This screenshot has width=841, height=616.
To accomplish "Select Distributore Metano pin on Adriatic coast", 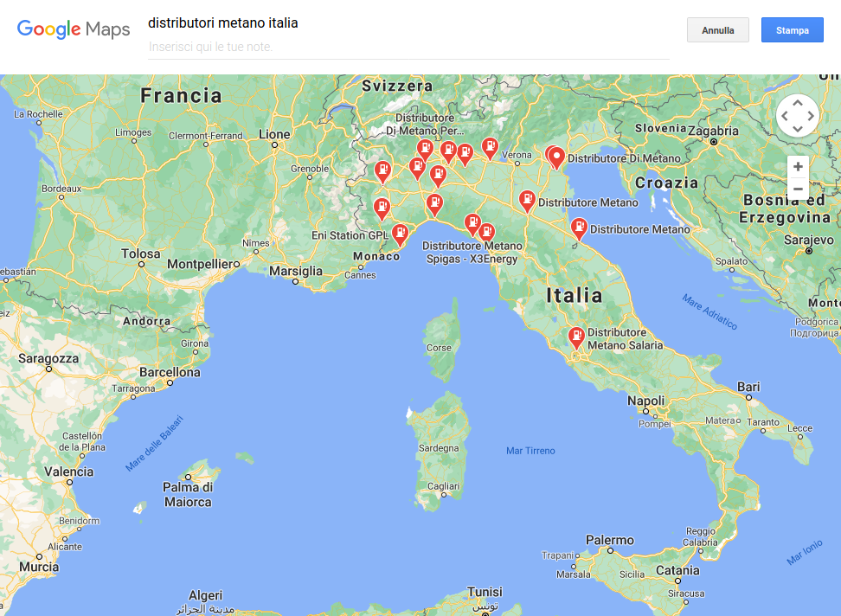I will point(579,228).
